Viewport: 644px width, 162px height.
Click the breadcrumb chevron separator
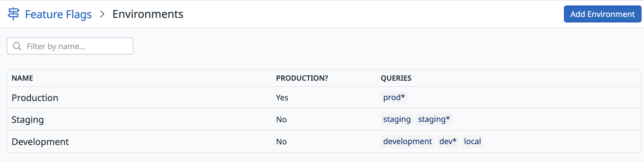[102, 14]
